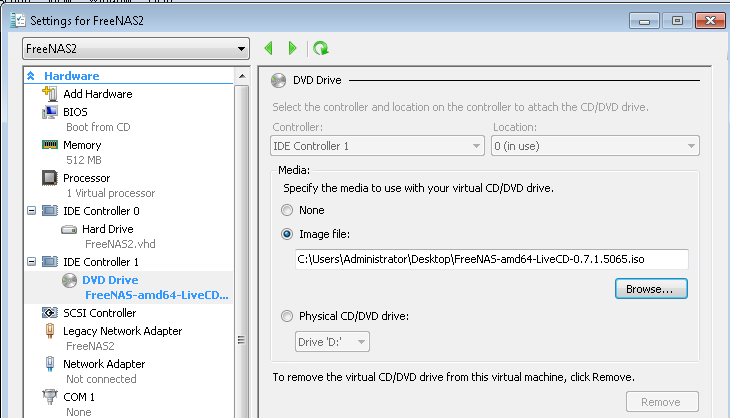Click the IDE Controller 1 icon
The height and width of the screenshot is (418, 730).
(x=50, y=262)
